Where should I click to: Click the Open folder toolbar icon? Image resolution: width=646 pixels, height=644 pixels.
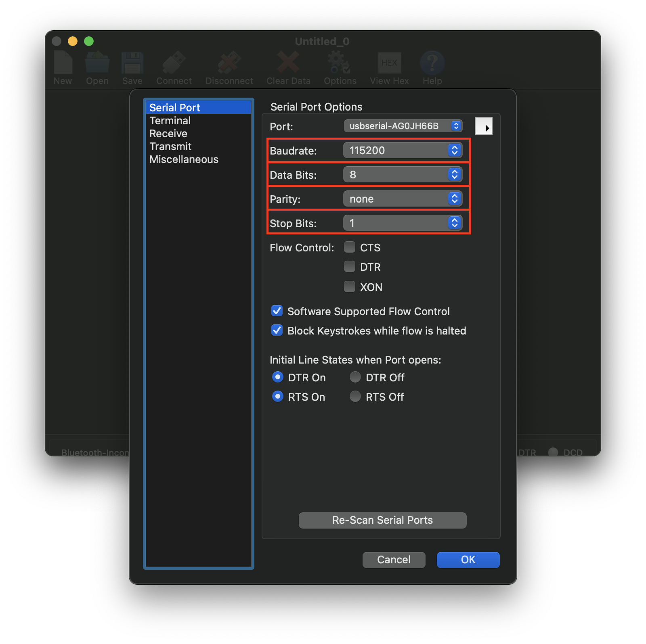tap(97, 63)
